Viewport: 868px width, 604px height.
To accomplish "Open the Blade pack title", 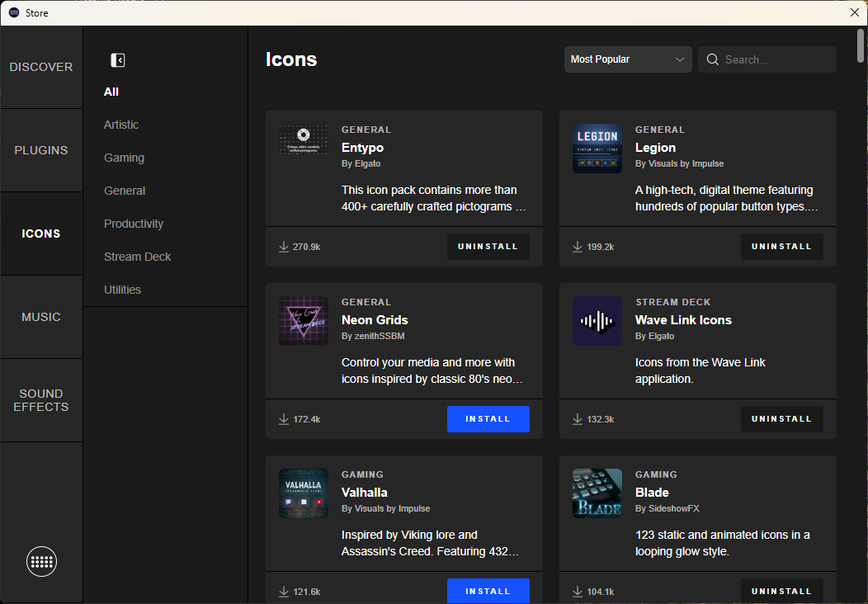I will pos(652,493).
